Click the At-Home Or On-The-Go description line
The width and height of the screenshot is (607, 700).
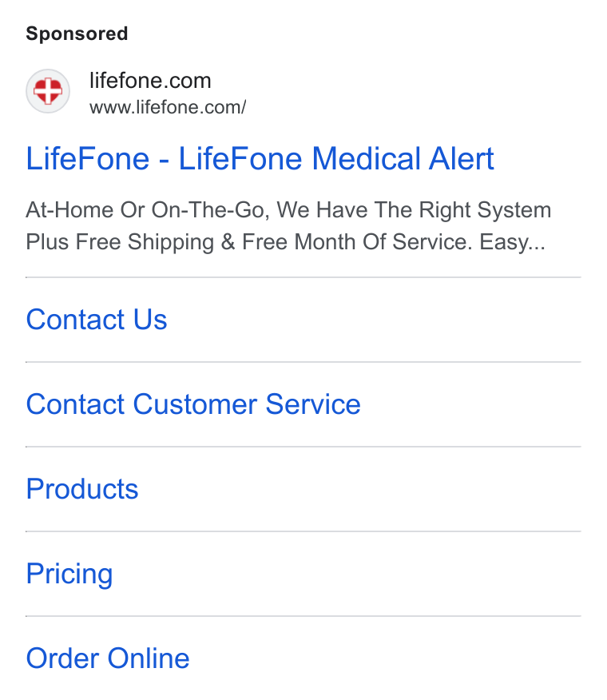point(288,210)
